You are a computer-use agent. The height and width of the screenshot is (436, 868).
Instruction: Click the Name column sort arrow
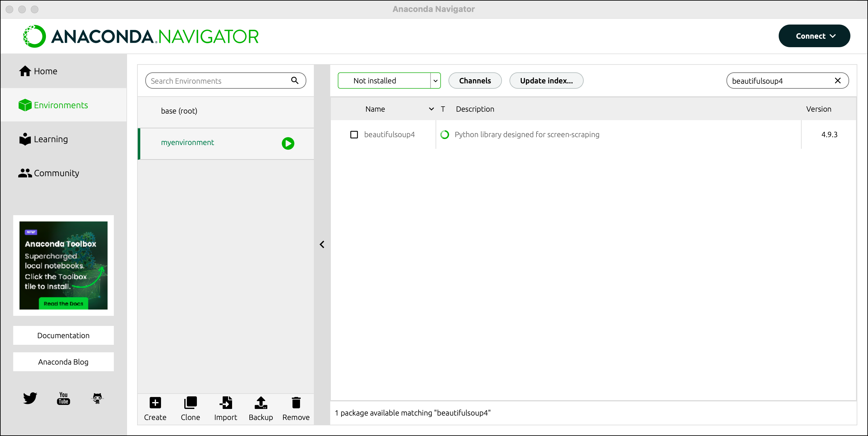(x=431, y=109)
